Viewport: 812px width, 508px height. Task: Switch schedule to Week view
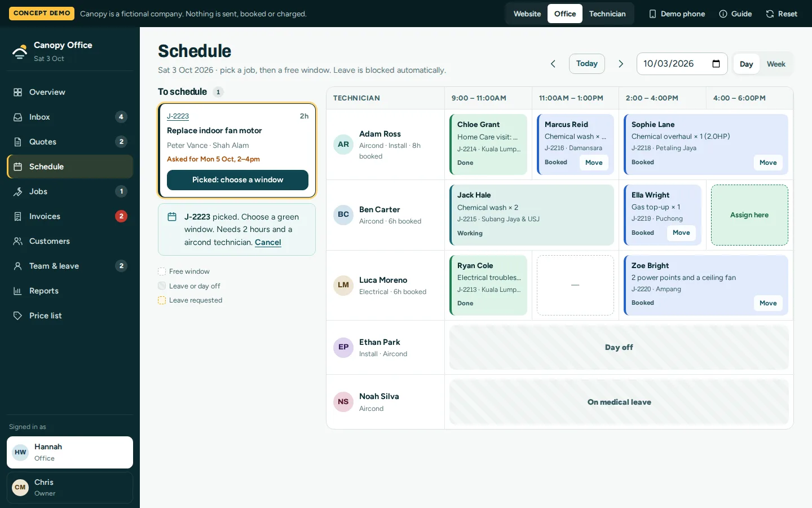pyautogui.click(x=776, y=64)
